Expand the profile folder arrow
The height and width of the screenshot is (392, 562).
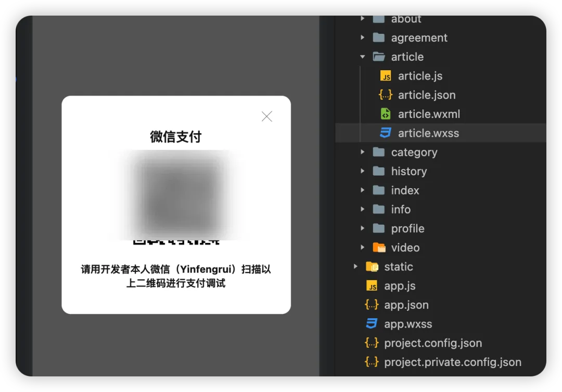click(362, 228)
